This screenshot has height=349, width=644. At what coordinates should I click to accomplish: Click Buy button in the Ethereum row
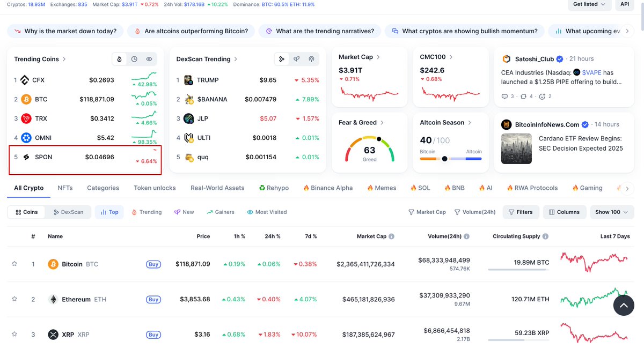coord(153,299)
